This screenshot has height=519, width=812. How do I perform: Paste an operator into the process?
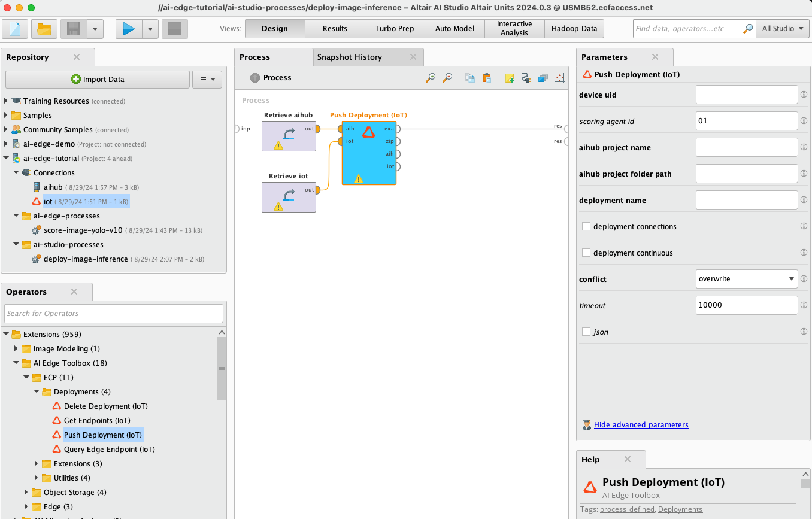(486, 78)
